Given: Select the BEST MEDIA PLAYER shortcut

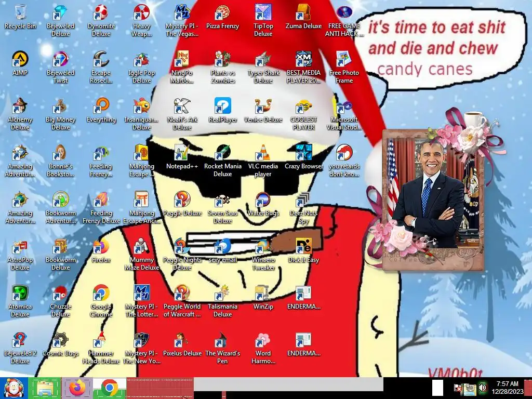Looking at the screenshot, I should pos(303,67).
